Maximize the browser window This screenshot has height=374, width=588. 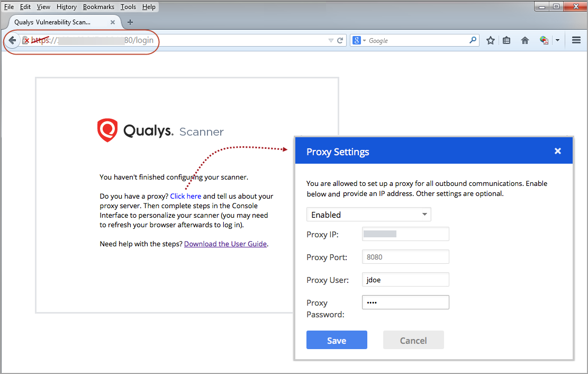click(556, 7)
